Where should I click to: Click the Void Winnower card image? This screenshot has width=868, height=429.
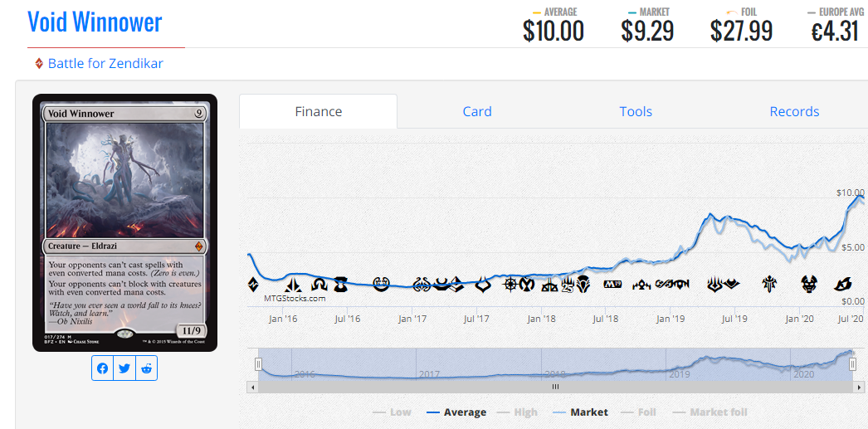pos(124,222)
